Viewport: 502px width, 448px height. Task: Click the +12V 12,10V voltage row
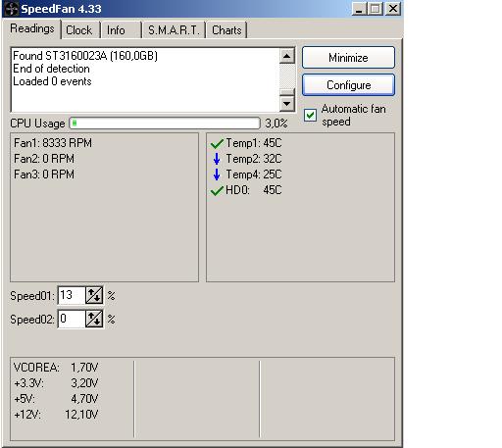pos(56,415)
